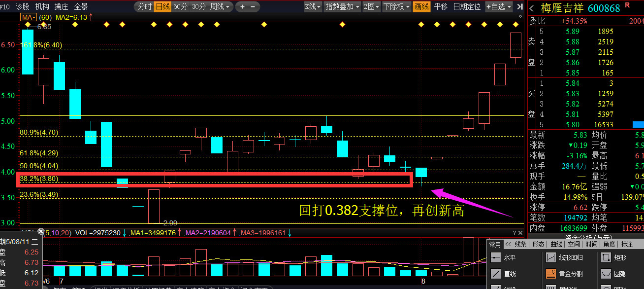The width and height of the screenshot is (644, 289).
Task: Close the volume indicator sub-panel
Action: [x=520, y=232]
